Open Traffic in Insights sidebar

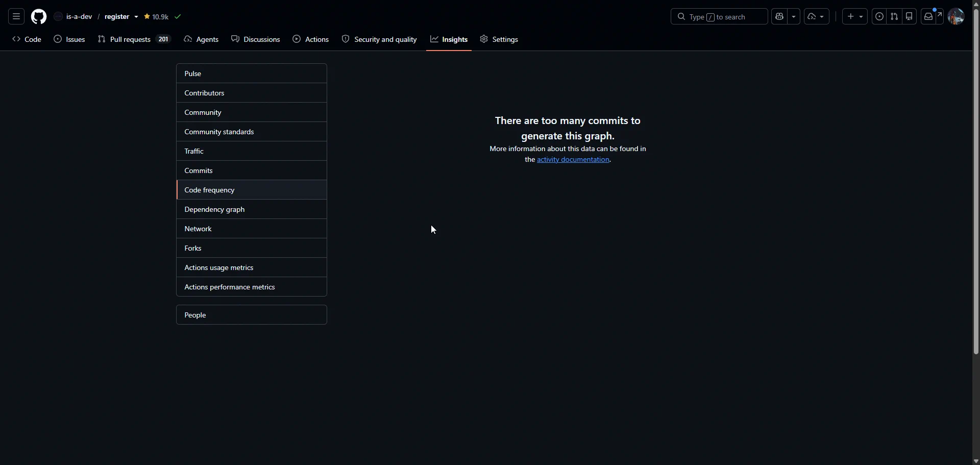click(x=252, y=151)
